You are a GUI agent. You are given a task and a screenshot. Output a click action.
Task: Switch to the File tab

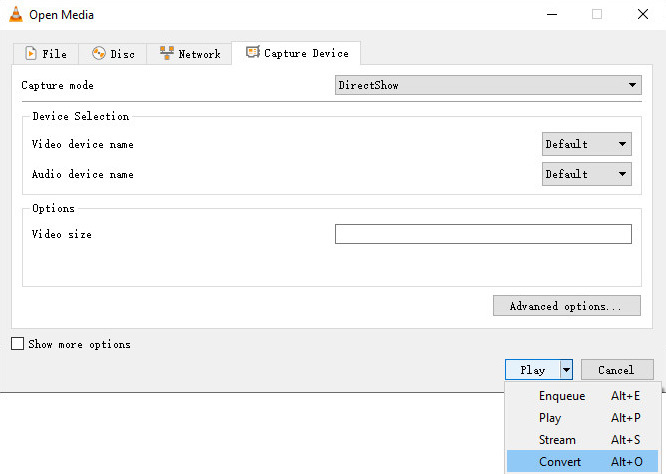[x=46, y=54]
